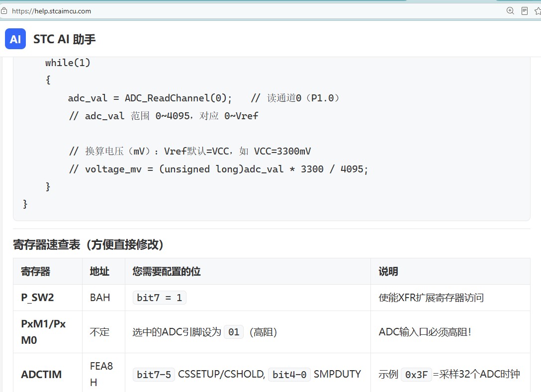Click the STC AI 助手 title
This screenshot has height=392, width=541.
65,39
